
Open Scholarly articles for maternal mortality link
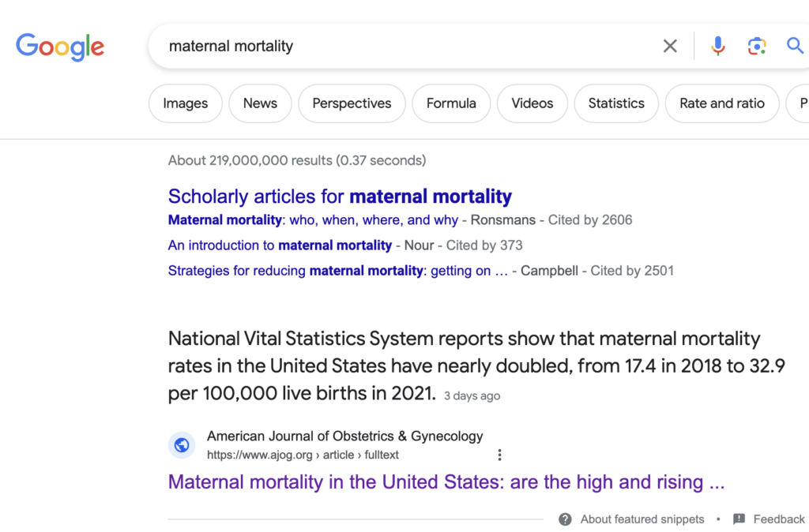tap(340, 197)
